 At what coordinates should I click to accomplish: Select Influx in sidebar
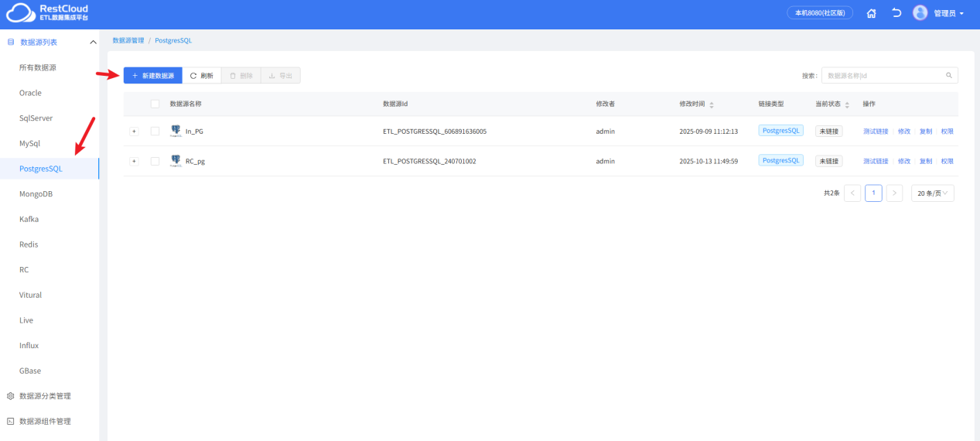pyautogui.click(x=50, y=346)
